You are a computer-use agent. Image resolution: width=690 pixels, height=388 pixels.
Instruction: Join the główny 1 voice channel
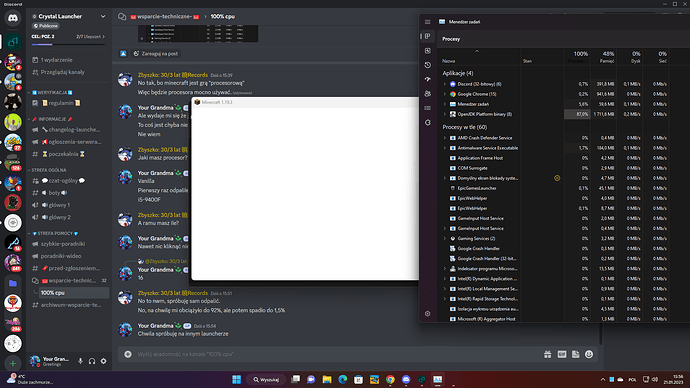pos(55,205)
